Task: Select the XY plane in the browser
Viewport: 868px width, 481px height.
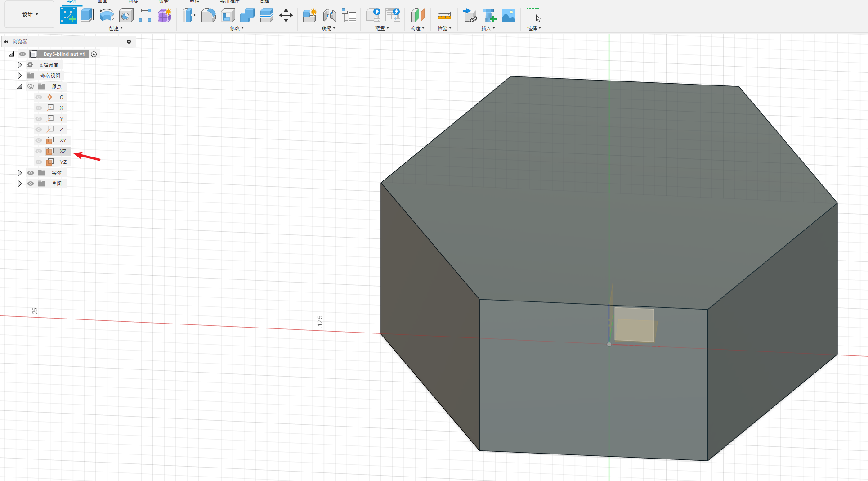Action: (63, 140)
